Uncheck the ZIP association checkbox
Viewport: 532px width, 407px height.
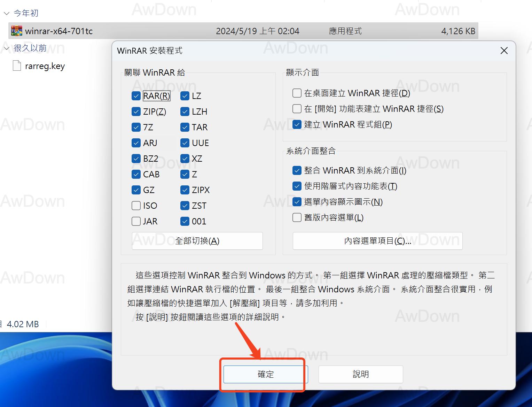click(x=136, y=112)
